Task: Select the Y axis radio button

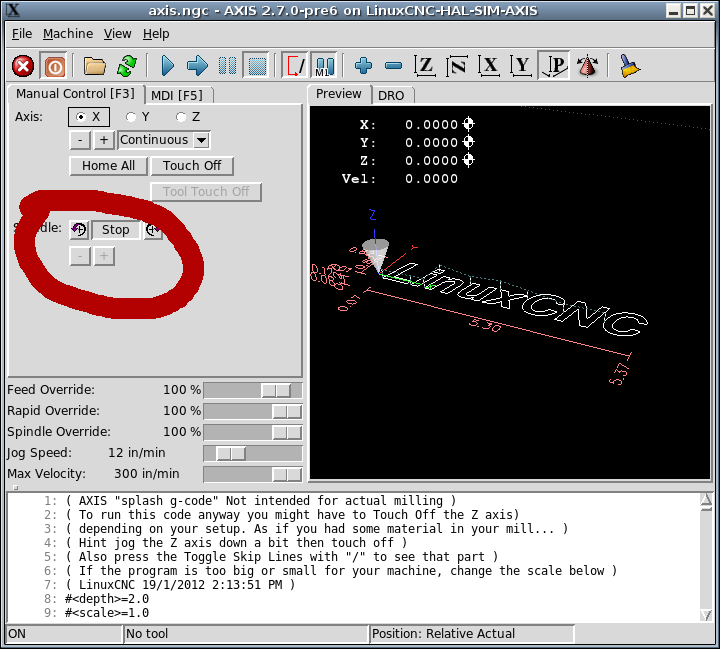Action: (x=131, y=117)
